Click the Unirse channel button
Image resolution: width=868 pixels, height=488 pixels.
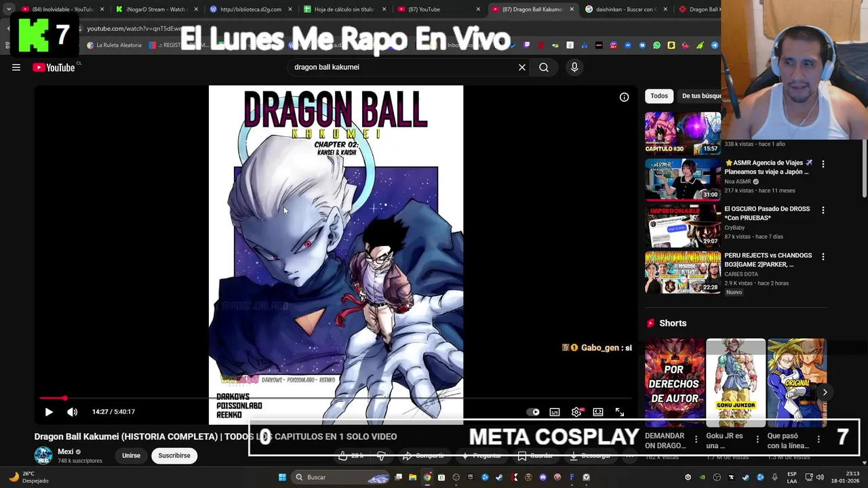pos(131,455)
